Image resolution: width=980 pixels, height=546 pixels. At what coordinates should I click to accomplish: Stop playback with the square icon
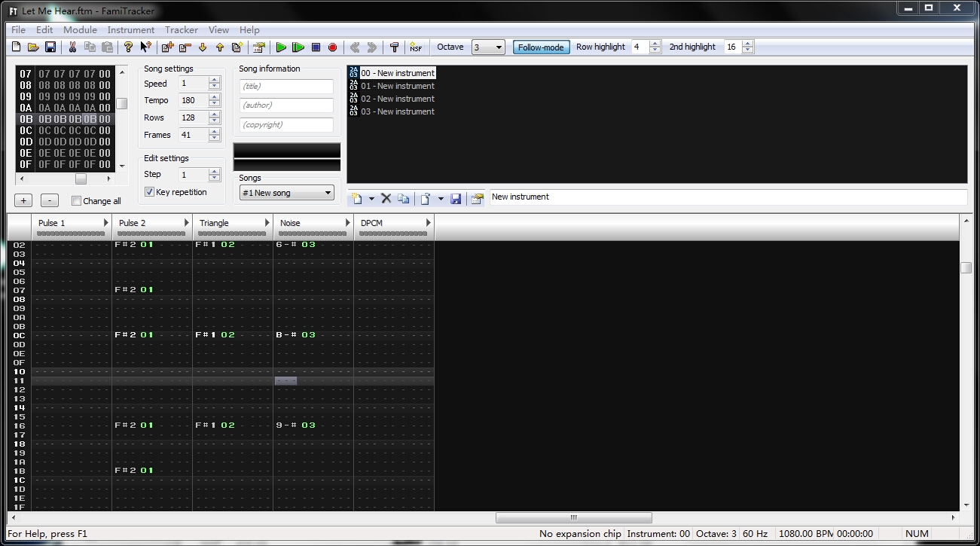click(316, 47)
